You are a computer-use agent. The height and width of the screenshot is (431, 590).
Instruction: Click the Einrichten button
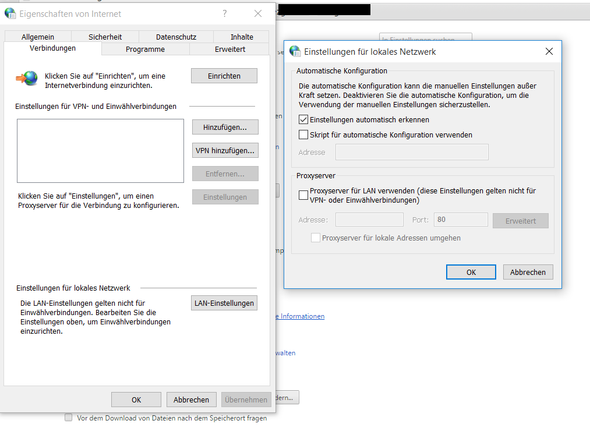(x=224, y=76)
